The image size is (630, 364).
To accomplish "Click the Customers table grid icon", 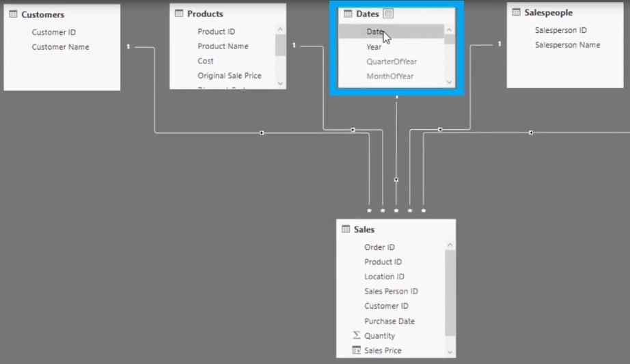I will tap(13, 14).
